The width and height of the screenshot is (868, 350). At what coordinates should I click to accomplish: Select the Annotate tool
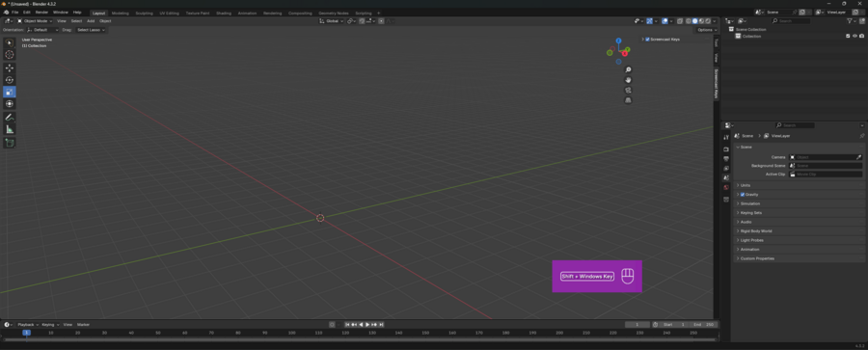(10, 118)
